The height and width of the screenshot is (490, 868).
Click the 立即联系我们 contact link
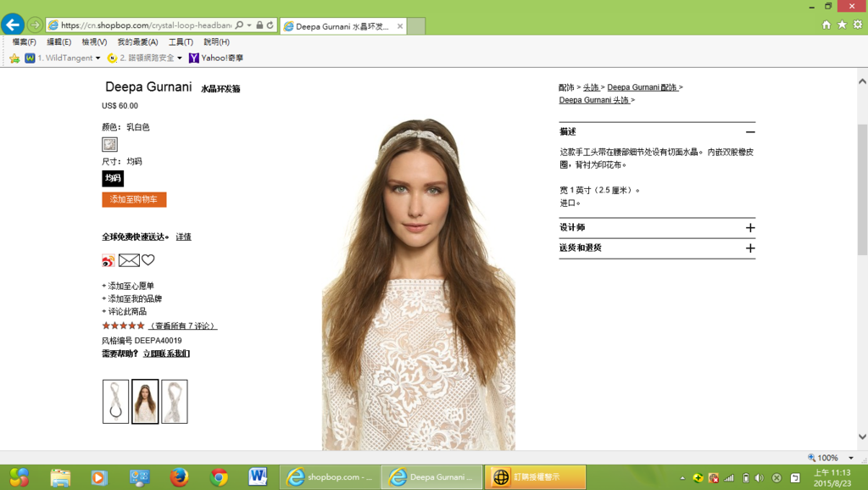pyautogui.click(x=166, y=354)
